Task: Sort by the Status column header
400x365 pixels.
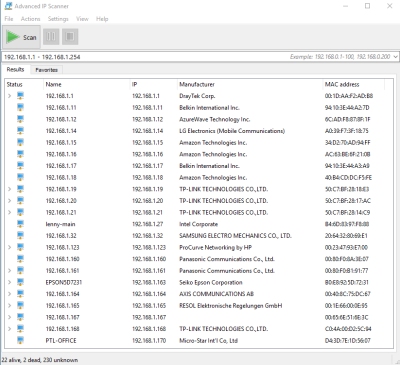Action: (x=23, y=84)
